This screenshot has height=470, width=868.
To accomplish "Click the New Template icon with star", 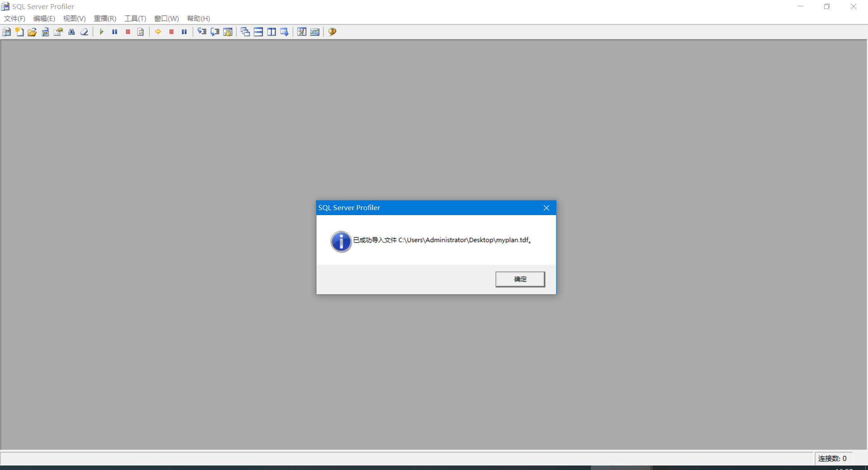I will pos(19,32).
